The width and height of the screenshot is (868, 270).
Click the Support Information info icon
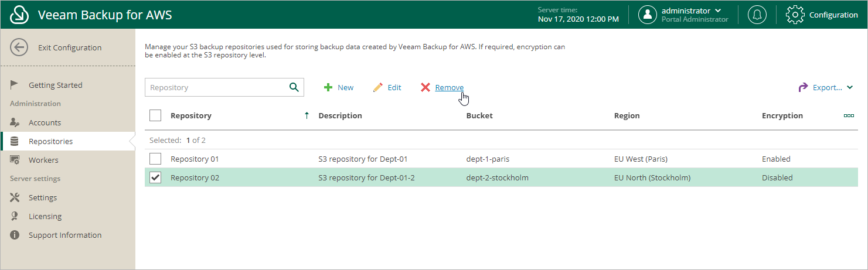coord(15,235)
